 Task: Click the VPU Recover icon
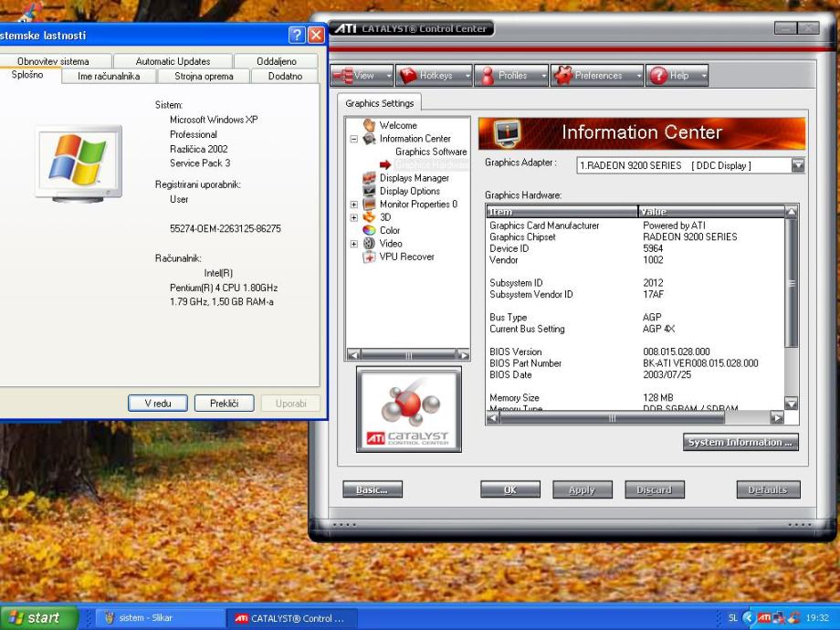[369, 257]
